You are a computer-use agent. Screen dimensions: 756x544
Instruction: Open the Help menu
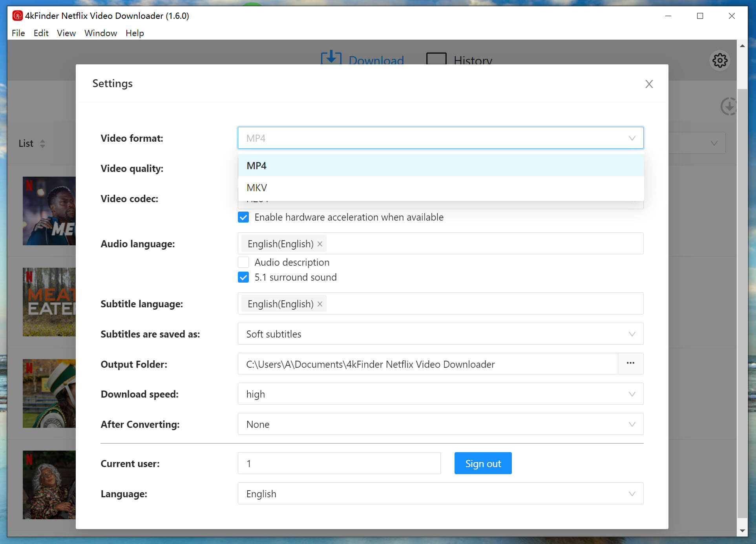pyautogui.click(x=134, y=33)
